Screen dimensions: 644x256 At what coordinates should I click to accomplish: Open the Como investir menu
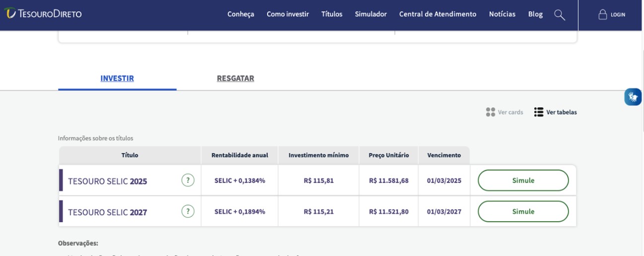pos(287,14)
